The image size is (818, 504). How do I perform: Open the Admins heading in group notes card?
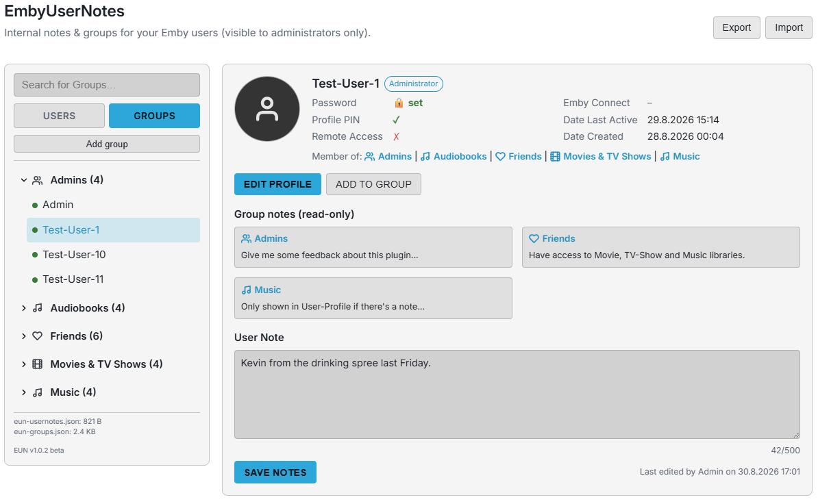point(271,239)
